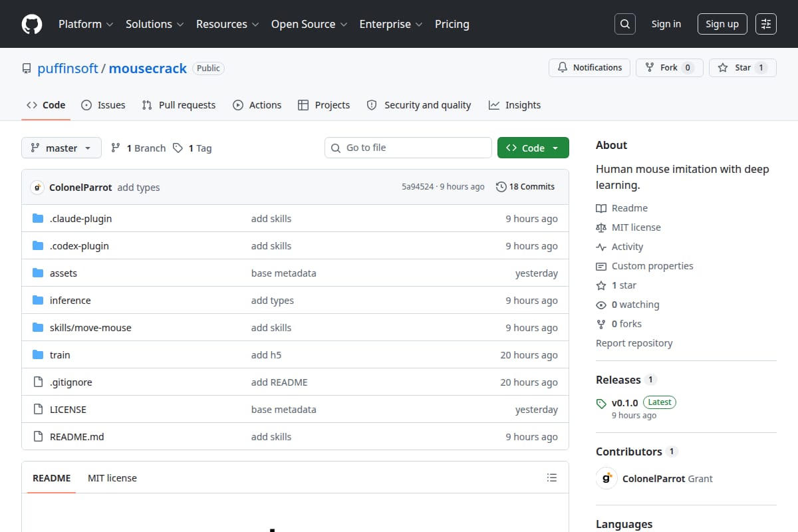The height and width of the screenshot is (532, 798).
Task: Click the Sign in link
Action: click(666, 24)
